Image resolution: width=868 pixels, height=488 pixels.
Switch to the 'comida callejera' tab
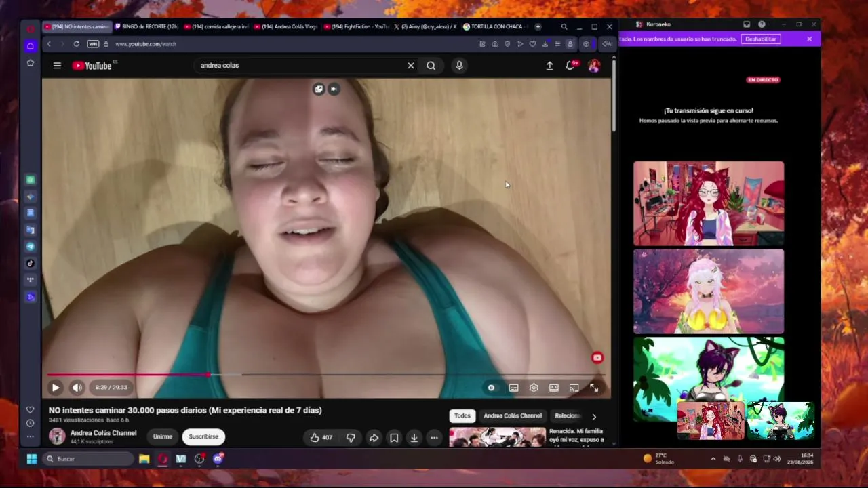tap(217, 27)
